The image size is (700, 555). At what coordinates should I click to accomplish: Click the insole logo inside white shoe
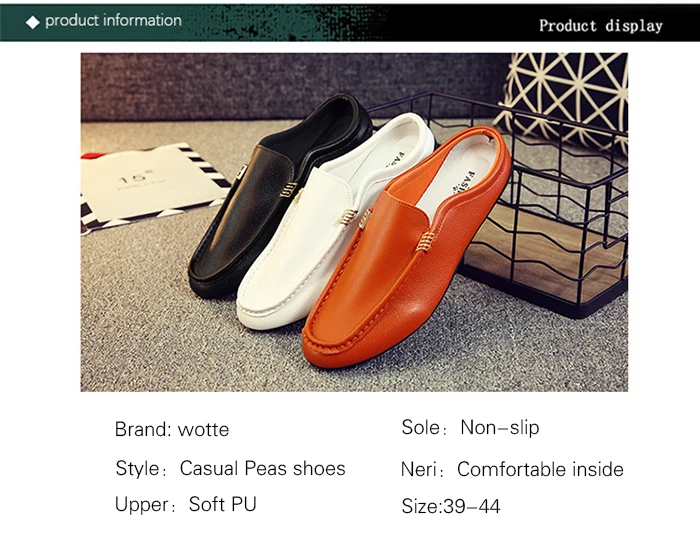point(395,160)
